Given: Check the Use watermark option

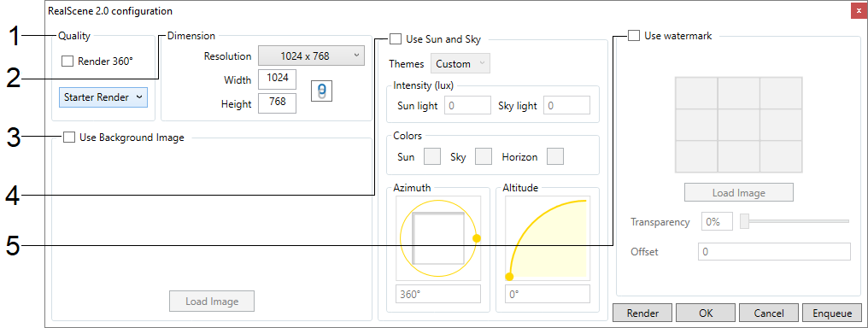Looking at the screenshot, I should click(x=634, y=36).
